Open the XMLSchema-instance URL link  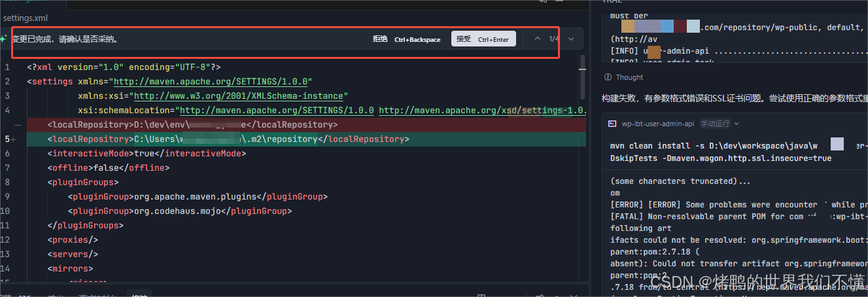click(x=240, y=96)
